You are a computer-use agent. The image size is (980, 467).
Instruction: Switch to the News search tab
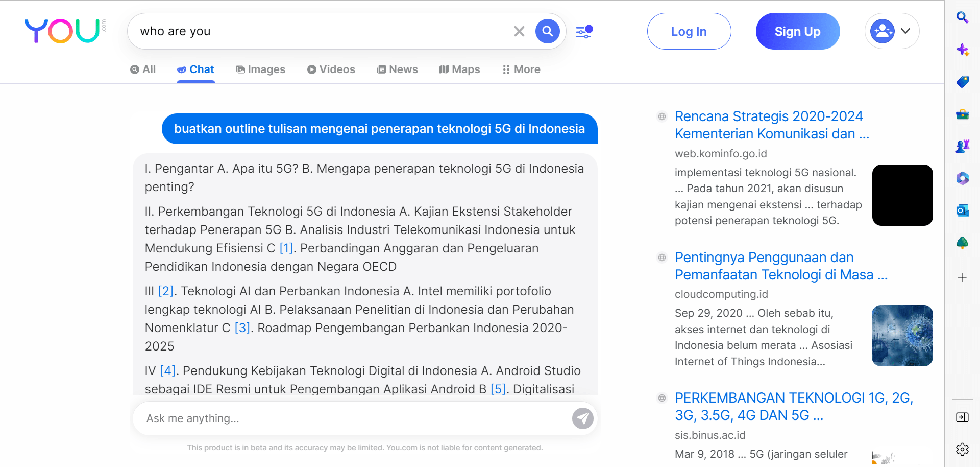click(398, 69)
